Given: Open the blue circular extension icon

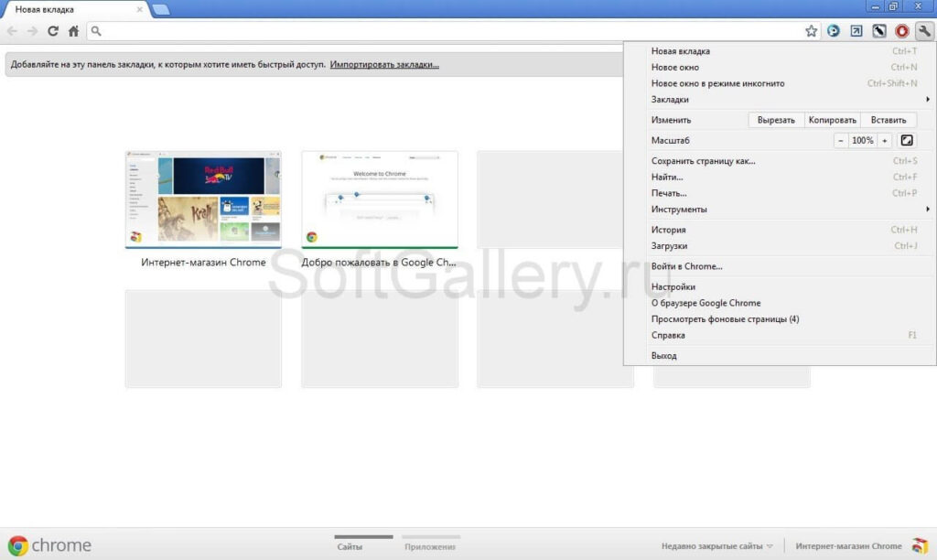Looking at the screenshot, I should tap(833, 31).
